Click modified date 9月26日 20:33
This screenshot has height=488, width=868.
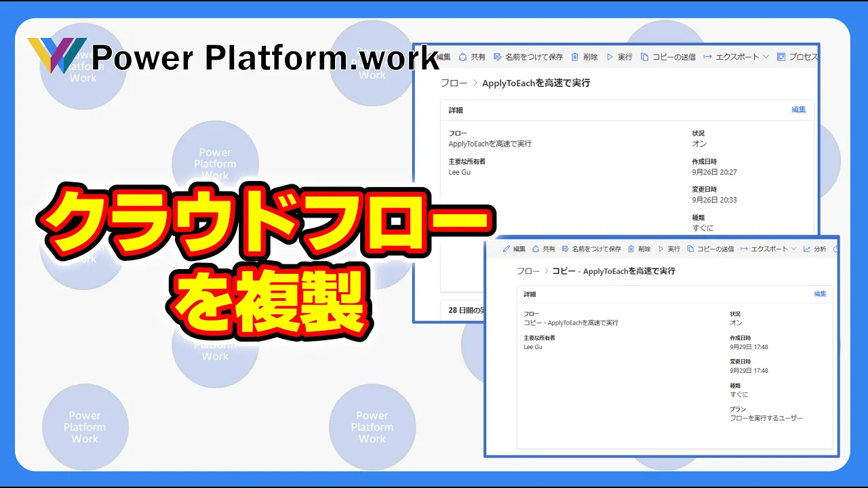[715, 200]
